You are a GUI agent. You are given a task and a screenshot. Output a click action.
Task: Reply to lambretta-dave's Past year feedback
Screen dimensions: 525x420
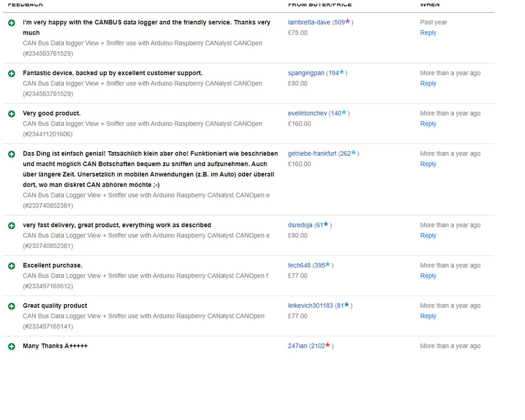pyautogui.click(x=428, y=33)
